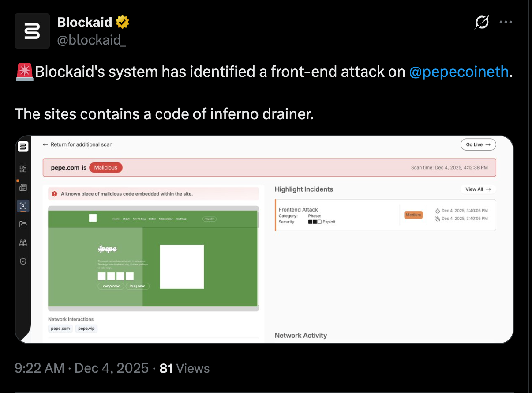
Task: Click the Blockaid profile avatar
Action: point(32,31)
